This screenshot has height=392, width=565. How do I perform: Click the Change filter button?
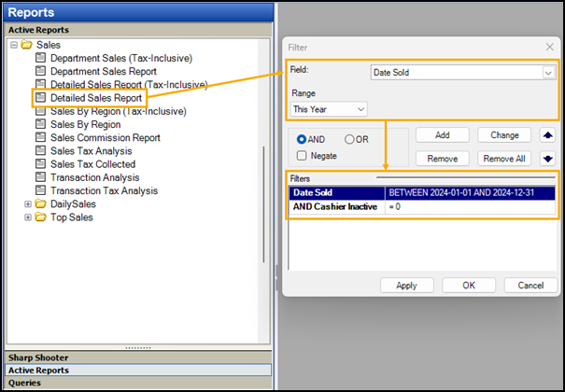(504, 135)
